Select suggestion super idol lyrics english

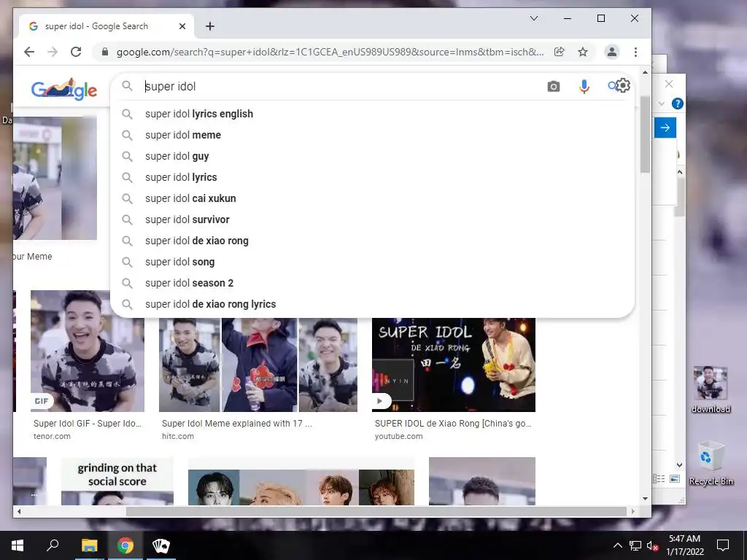tap(373, 114)
